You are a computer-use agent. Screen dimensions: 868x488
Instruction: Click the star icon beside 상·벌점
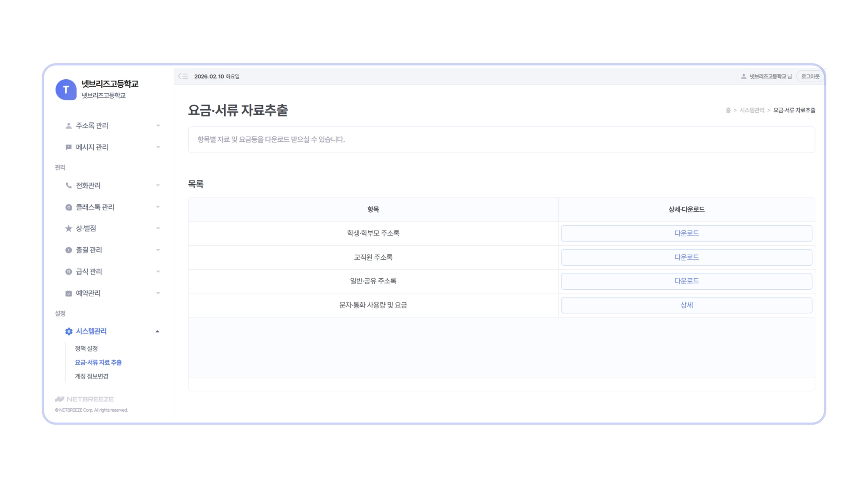pyautogui.click(x=68, y=228)
